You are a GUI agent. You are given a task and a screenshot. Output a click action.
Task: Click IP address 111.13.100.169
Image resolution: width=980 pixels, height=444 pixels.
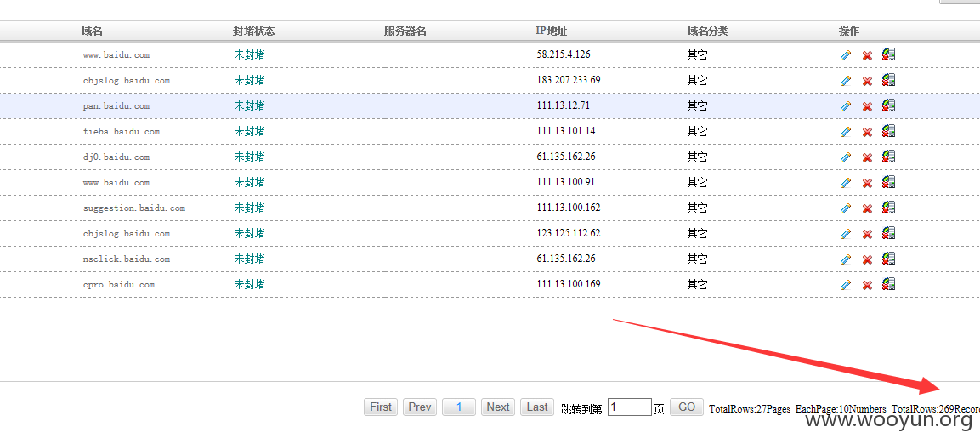(x=568, y=285)
